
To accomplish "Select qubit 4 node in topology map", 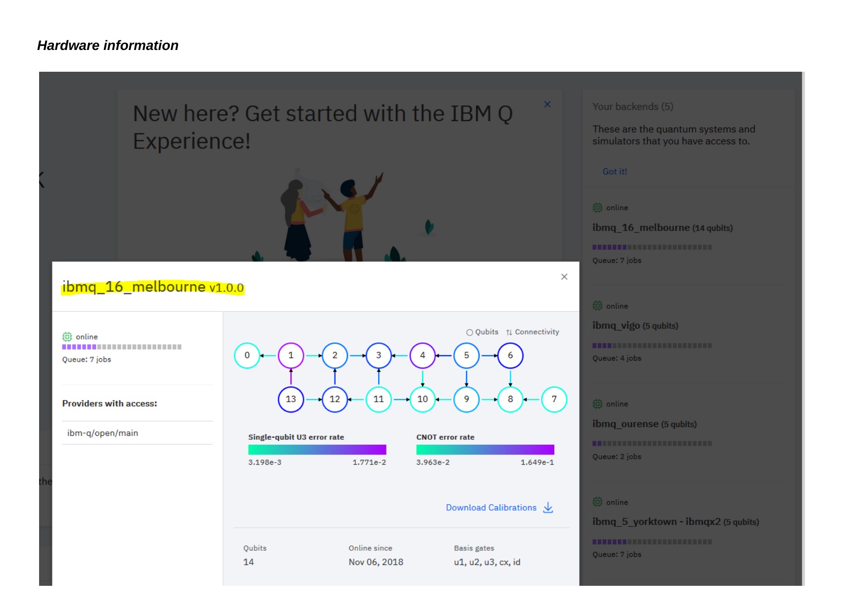I will [x=422, y=355].
